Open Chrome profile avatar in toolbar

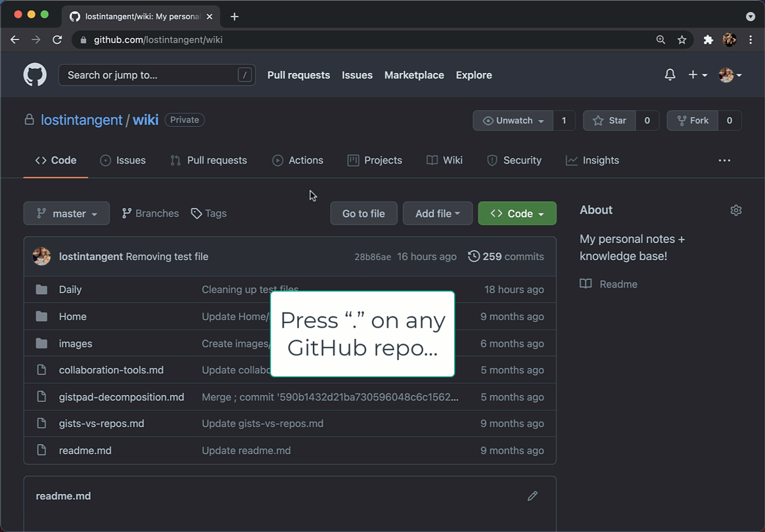coord(730,39)
